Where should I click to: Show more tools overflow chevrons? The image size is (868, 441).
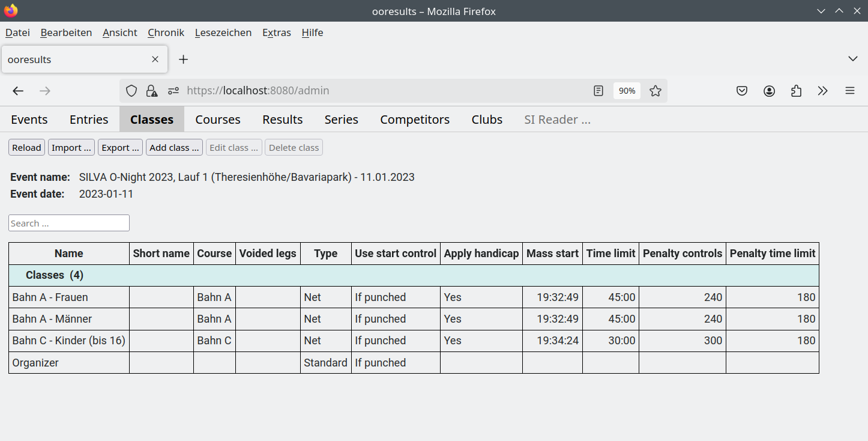click(x=823, y=91)
